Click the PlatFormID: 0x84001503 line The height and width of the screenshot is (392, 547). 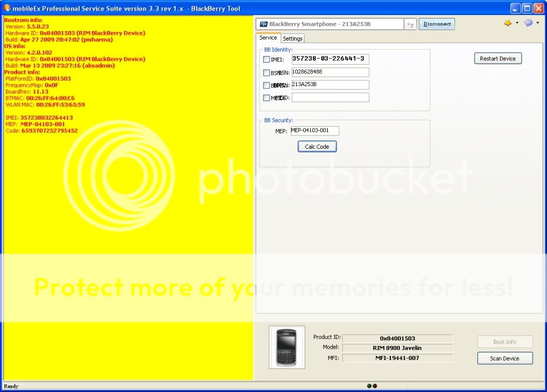pos(38,79)
